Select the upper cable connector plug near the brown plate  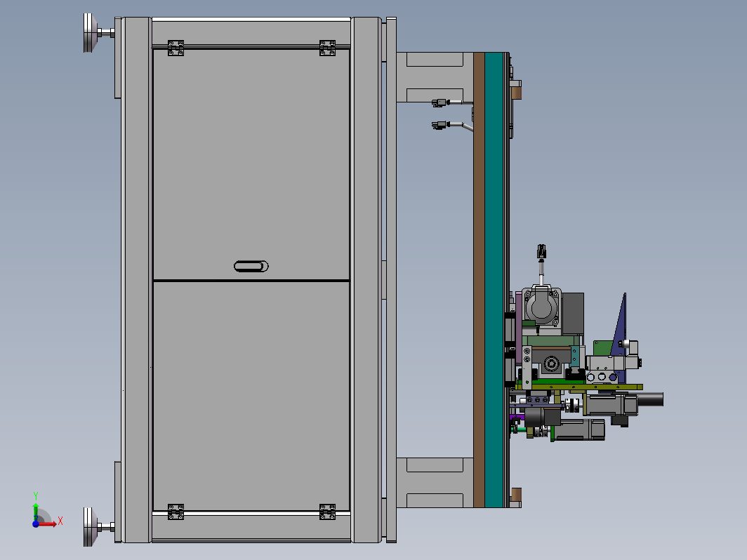pyautogui.click(x=441, y=102)
